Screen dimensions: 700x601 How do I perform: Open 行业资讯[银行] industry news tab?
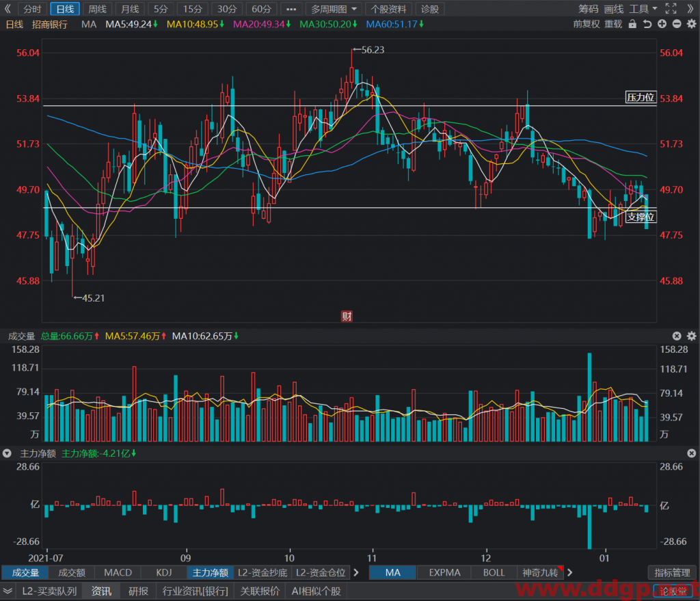coord(195,591)
